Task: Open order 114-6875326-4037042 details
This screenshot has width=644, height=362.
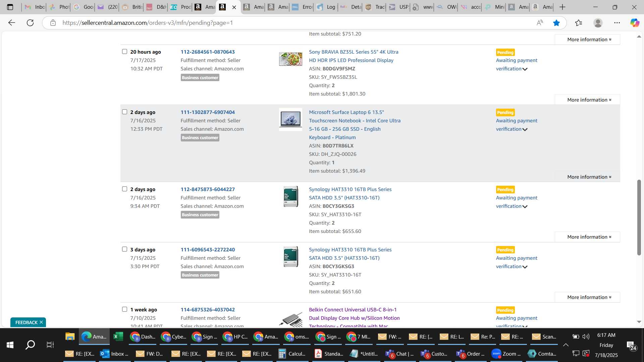Action: (208, 310)
